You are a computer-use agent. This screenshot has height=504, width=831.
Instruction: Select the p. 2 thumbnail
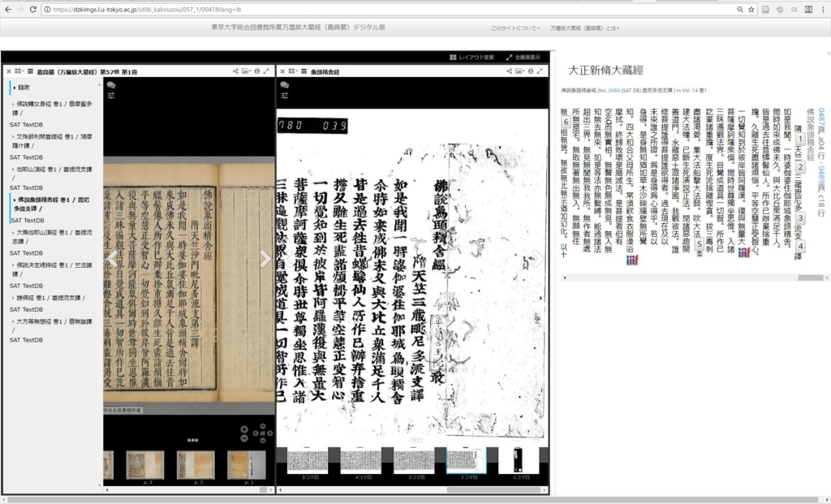(196, 465)
